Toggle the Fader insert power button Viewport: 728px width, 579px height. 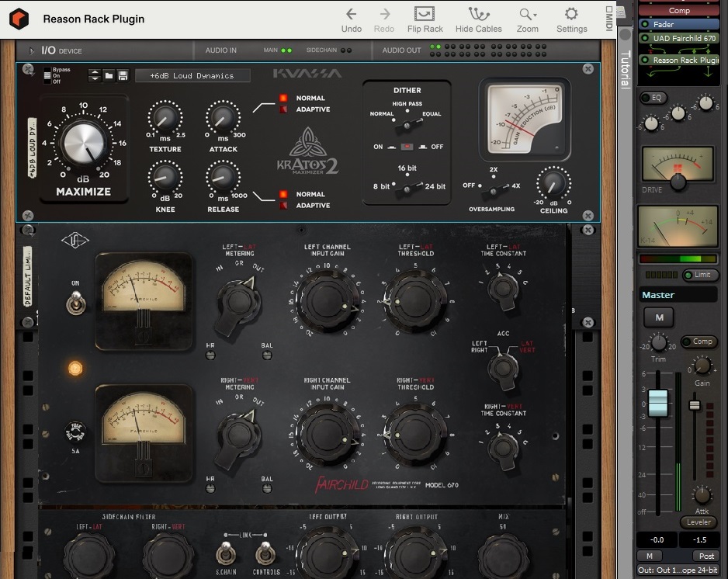point(645,24)
